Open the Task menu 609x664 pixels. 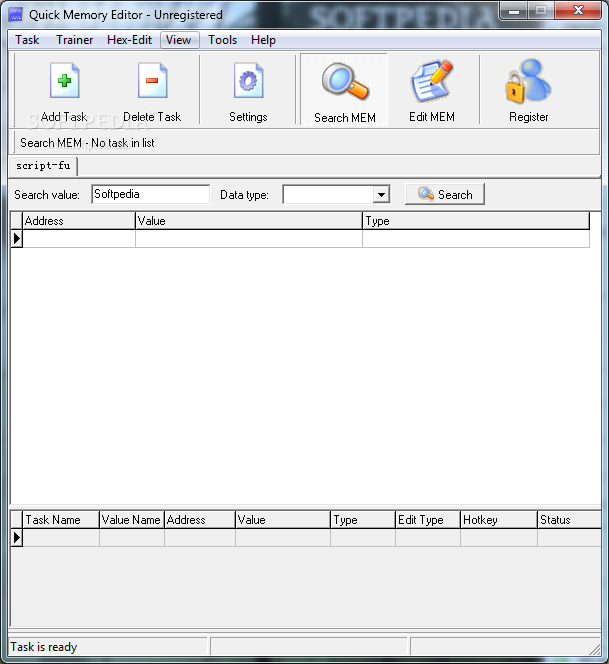(27, 40)
